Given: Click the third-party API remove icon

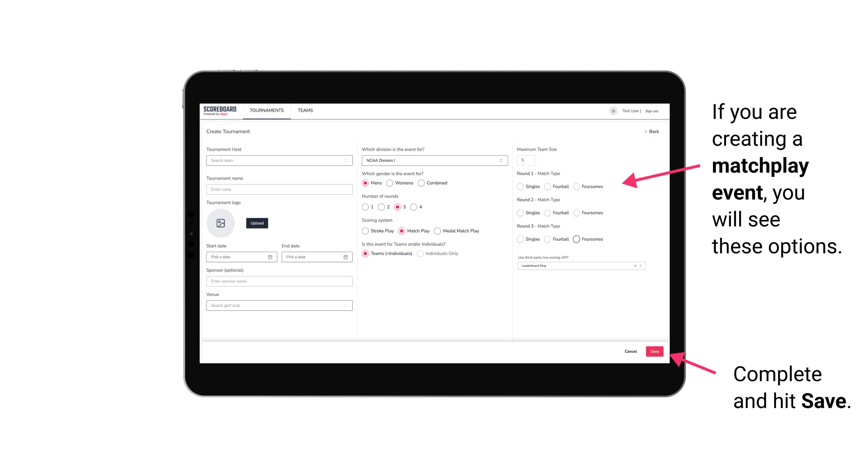Looking at the screenshot, I should [x=635, y=266].
